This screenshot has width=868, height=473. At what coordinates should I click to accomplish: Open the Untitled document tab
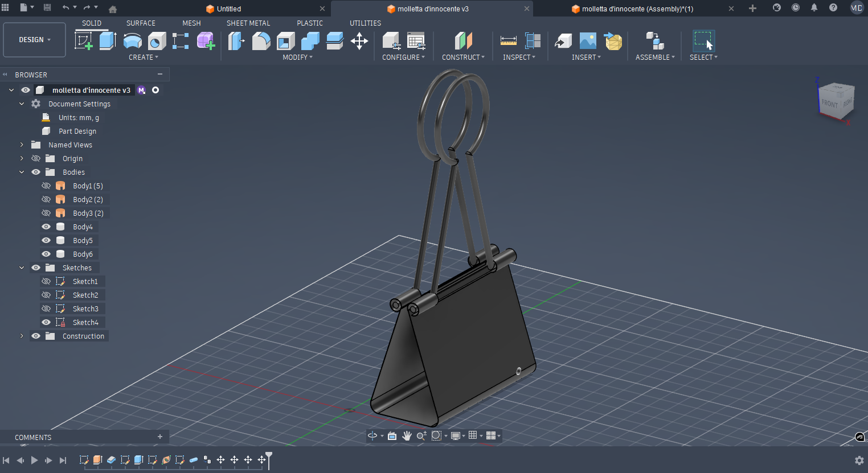point(229,9)
